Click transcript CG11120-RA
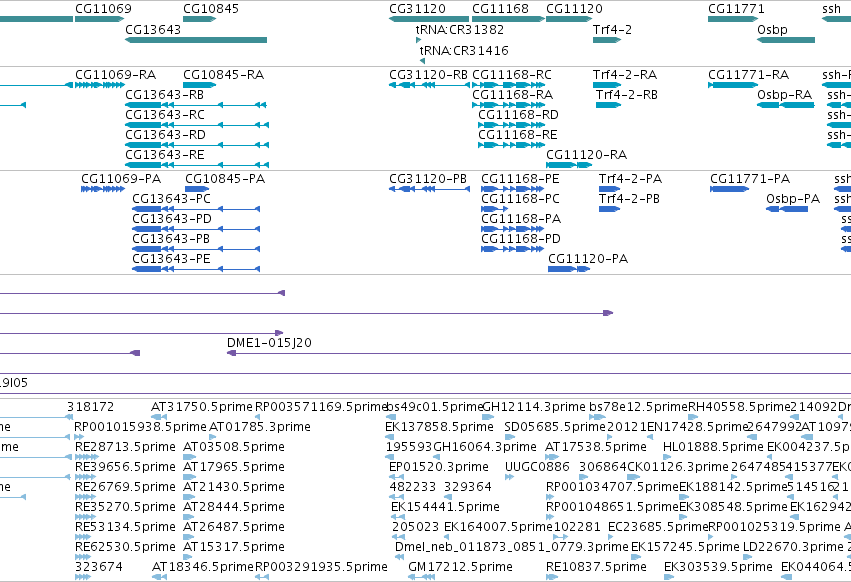The height and width of the screenshot is (582, 851). 587,155
